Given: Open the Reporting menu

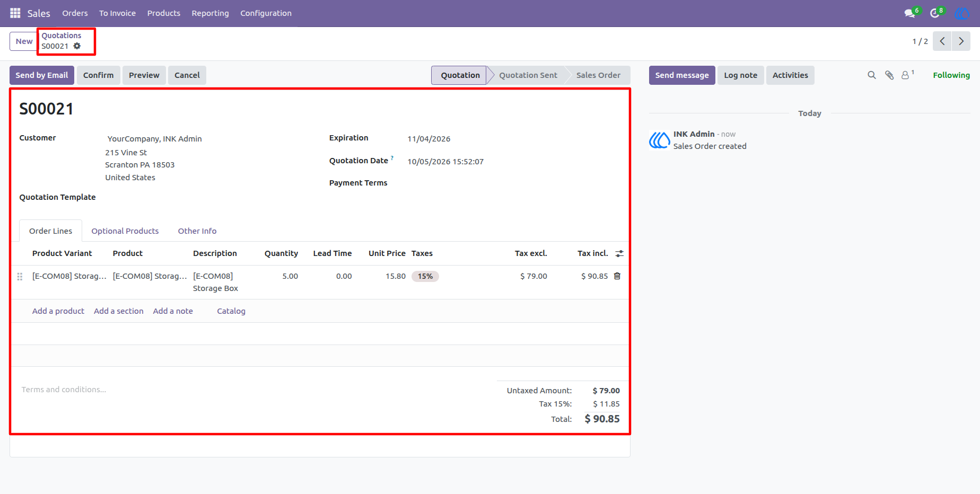Looking at the screenshot, I should (x=211, y=13).
